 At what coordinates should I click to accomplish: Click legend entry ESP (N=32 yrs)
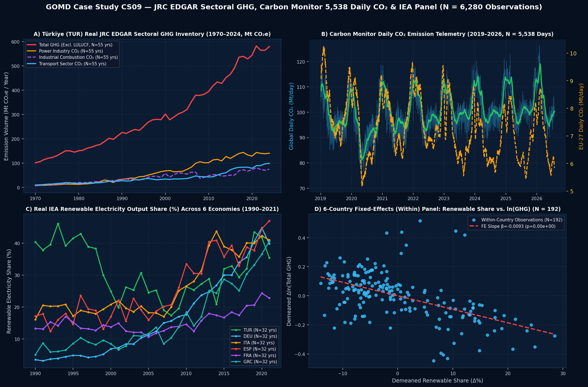click(260, 349)
